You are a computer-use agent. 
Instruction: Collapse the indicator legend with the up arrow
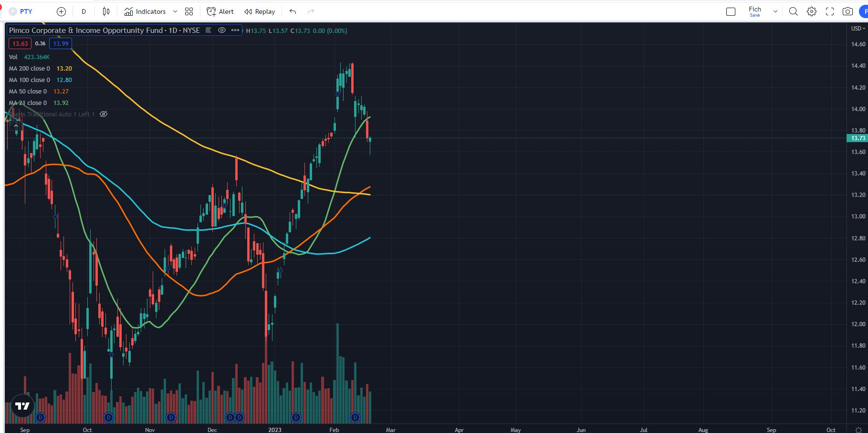(x=16, y=125)
